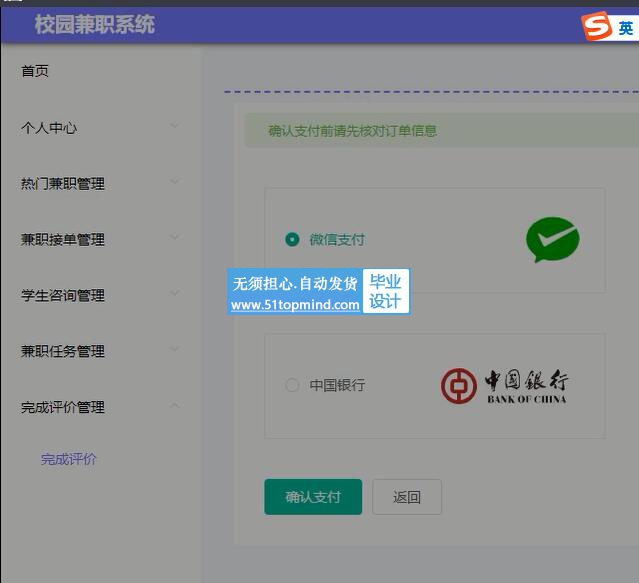
Task: Open the 个人中心 menu
Action: coord(102,128)
